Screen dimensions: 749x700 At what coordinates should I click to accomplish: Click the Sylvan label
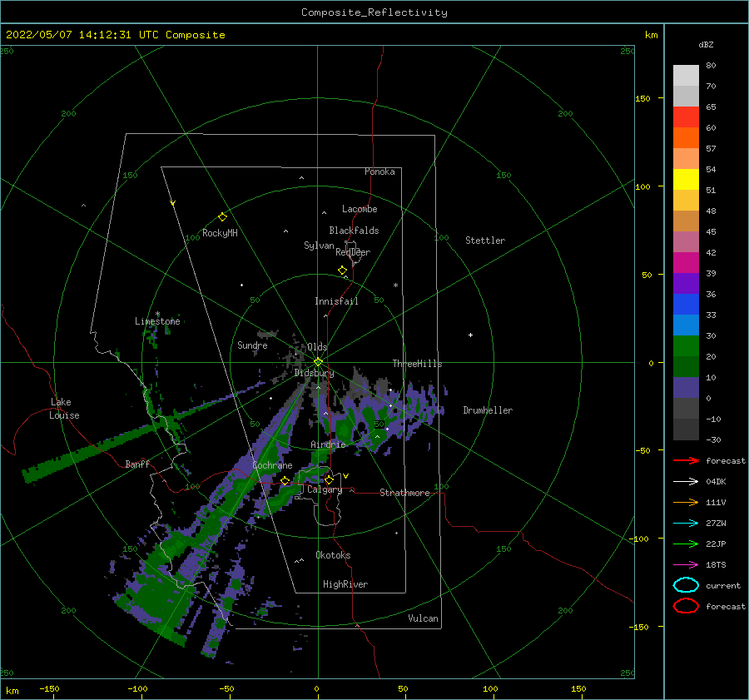pyautogui.click(x=319, y=245)
